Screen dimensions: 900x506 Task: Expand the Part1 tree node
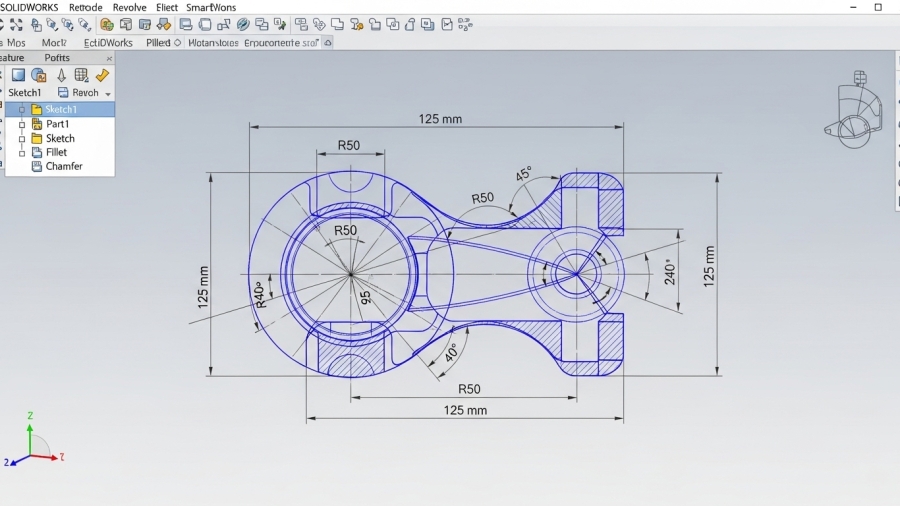click(21, 124)
